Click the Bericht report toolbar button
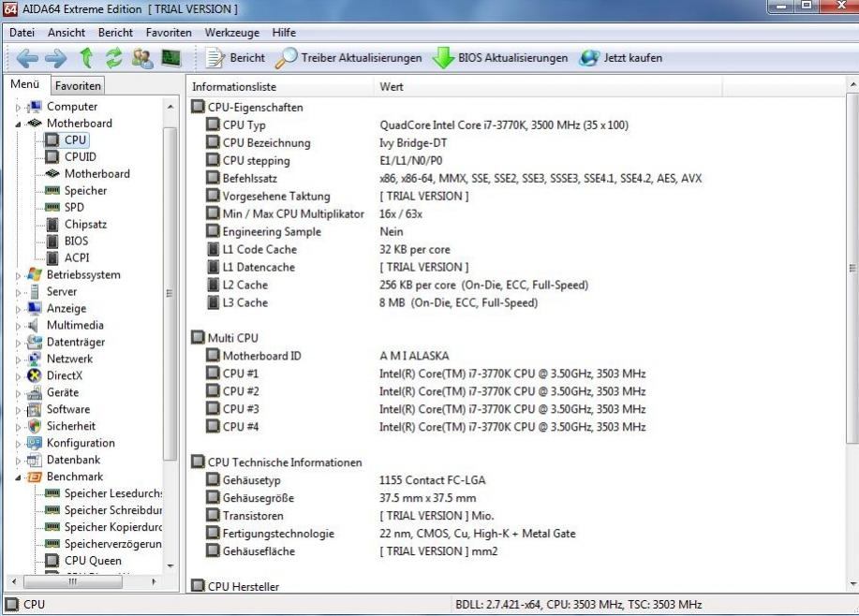This screenshot has height=616, width=859. [x=235, y=57]
